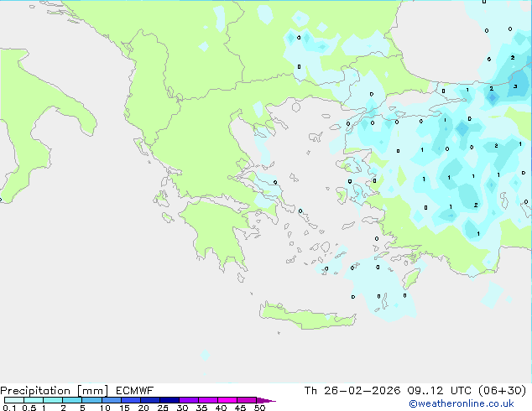Click the forecast date 'Th 26-02-2026' text

[x=352, y=391]
